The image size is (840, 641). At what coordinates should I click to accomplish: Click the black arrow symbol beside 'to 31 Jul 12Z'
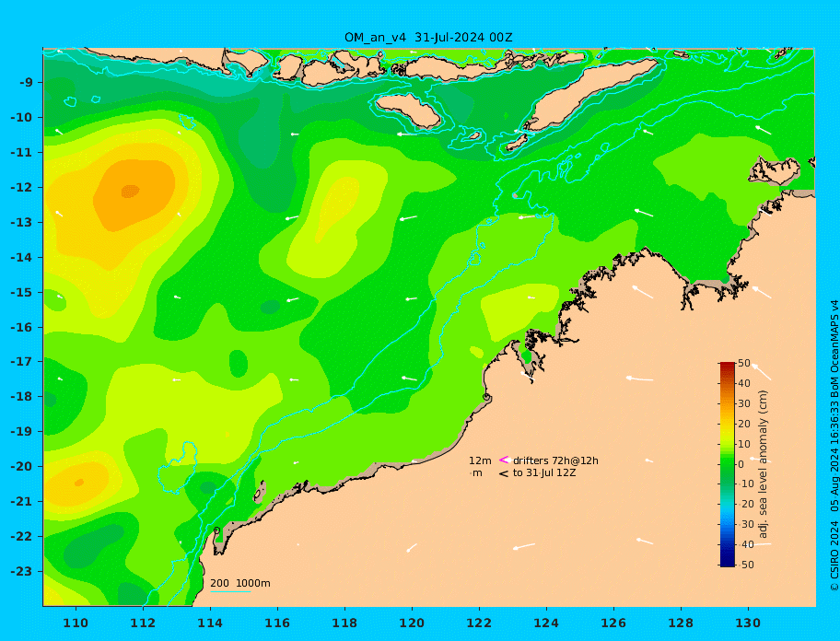(504, 473)
